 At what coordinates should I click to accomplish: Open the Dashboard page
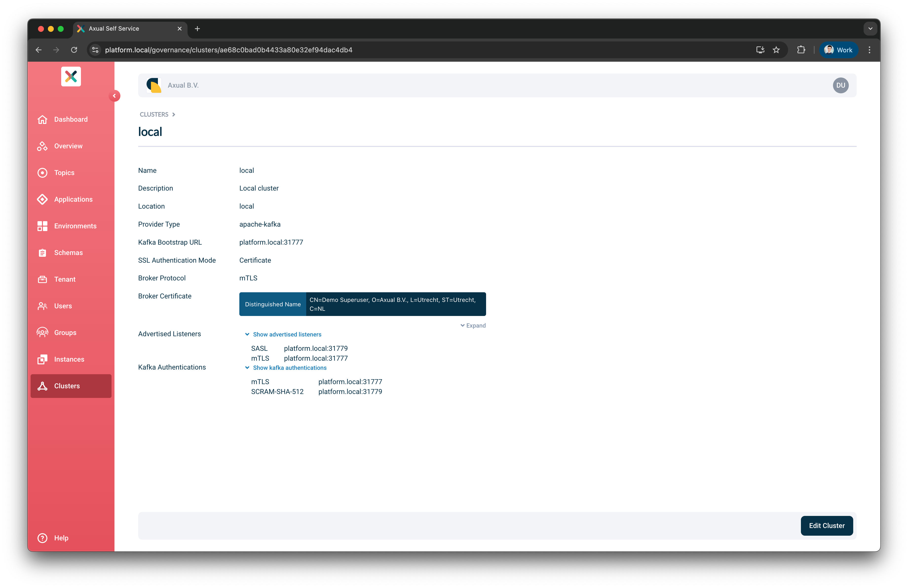71,119
